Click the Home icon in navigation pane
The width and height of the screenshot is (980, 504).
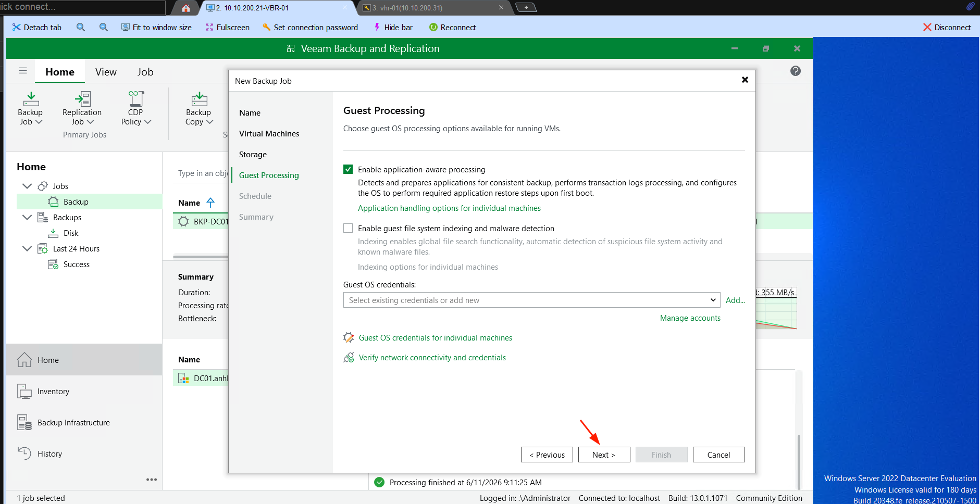pyautogui.click(x=24, y=360)
